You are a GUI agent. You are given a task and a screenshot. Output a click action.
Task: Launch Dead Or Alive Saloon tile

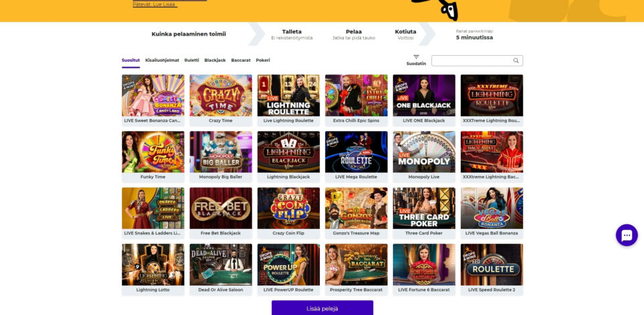coord(221,265)
